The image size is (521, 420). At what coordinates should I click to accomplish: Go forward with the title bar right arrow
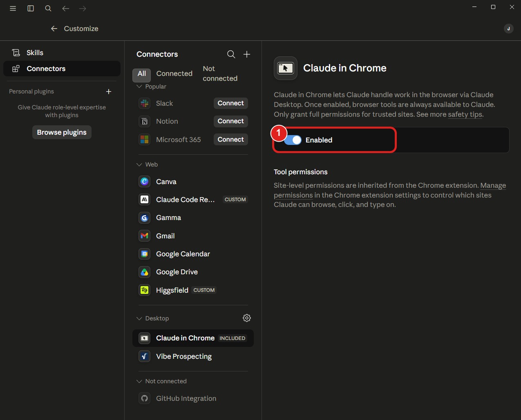point(83,9)
